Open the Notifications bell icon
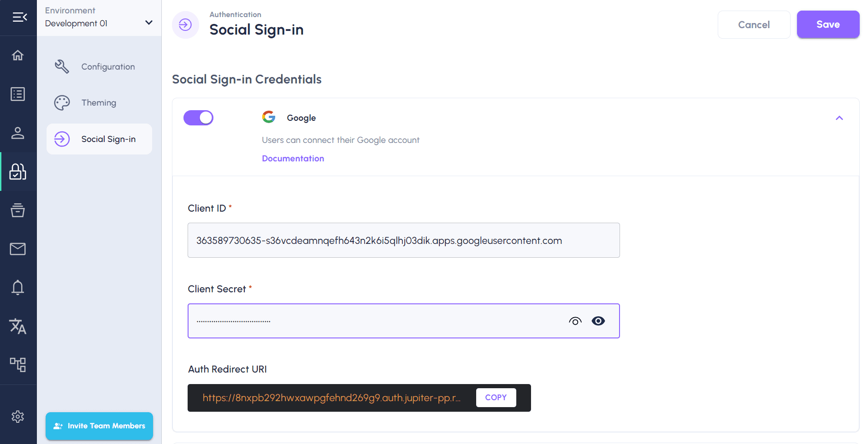Viewport: 868px width, 444px height. click(x=18, y=287)
